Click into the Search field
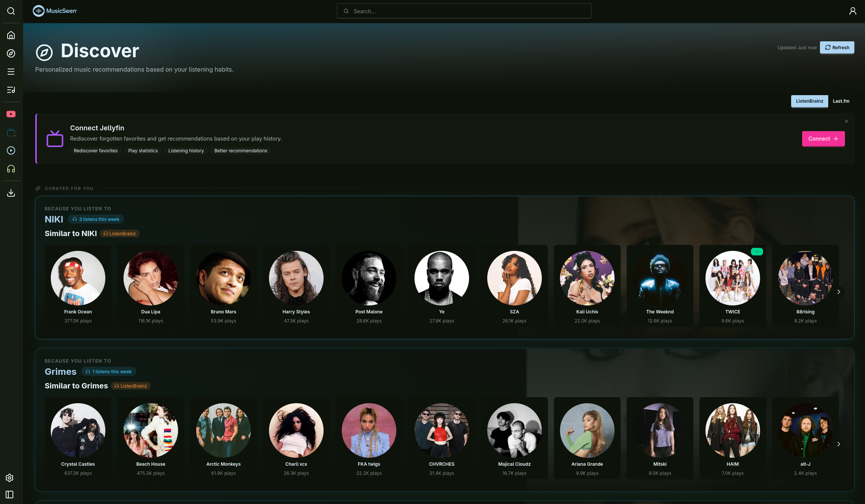 pyautogui.click(x=464, y=11)
